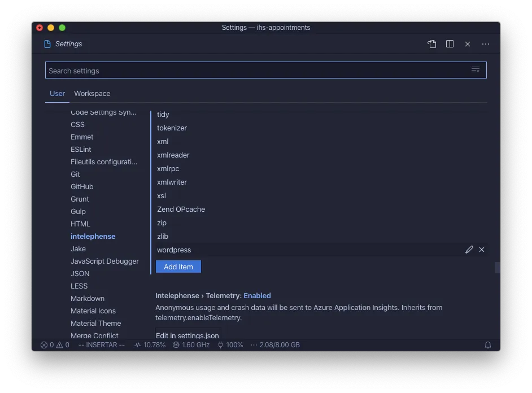Switch to the Workspace settings tab

click(x=92, y=94)
